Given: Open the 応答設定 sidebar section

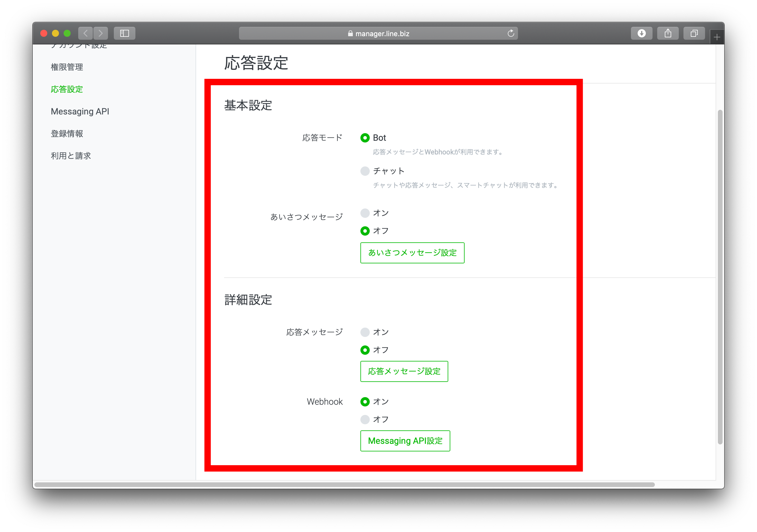Looking at the screenshot, I should click(67, 89).
